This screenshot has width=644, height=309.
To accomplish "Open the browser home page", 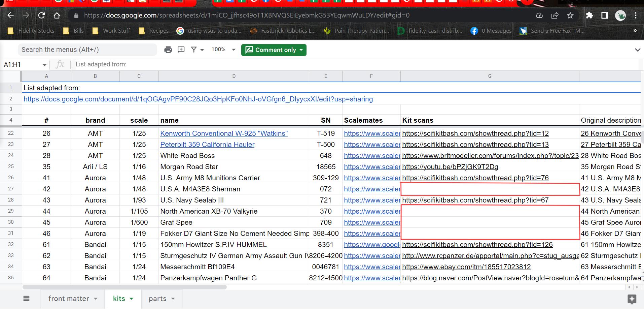I will coord(57,16).
